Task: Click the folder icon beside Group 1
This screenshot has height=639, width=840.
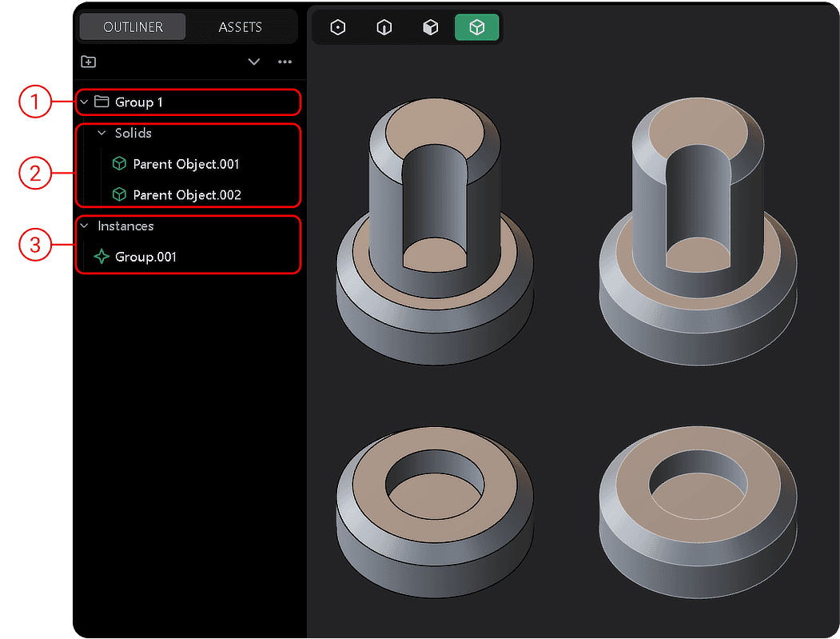Action: coord(102,102)
